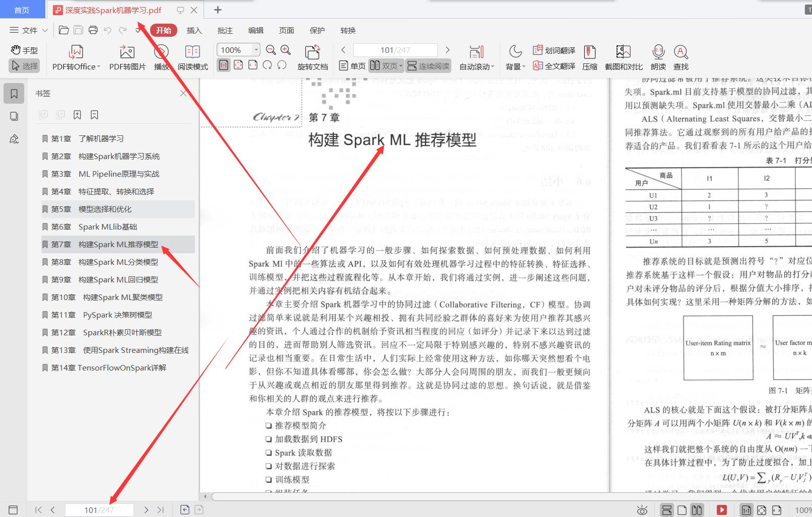Open annotations panel icon in sidebar
The height and width of the screenshot is (517, 812).
[x=14, y=139]
